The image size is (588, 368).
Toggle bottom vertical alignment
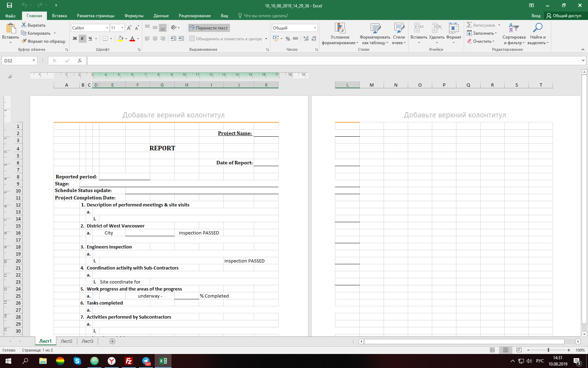click(162, 28)
